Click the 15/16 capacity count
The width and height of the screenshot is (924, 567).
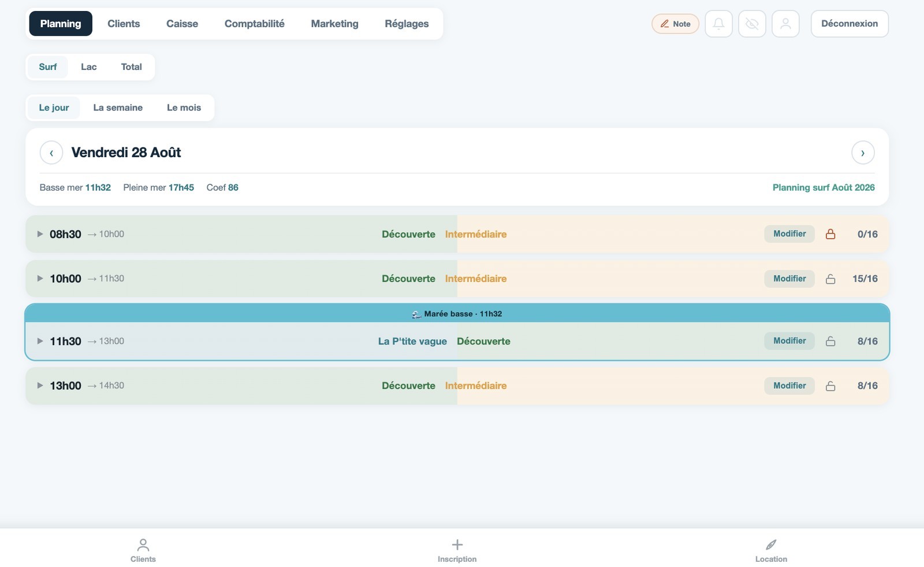tap(865, 279)
